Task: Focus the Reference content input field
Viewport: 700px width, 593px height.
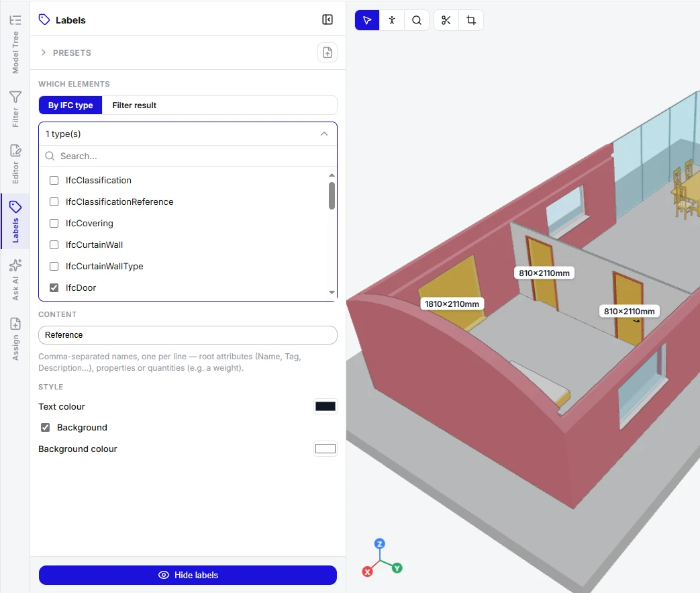Action: [187, 334]
